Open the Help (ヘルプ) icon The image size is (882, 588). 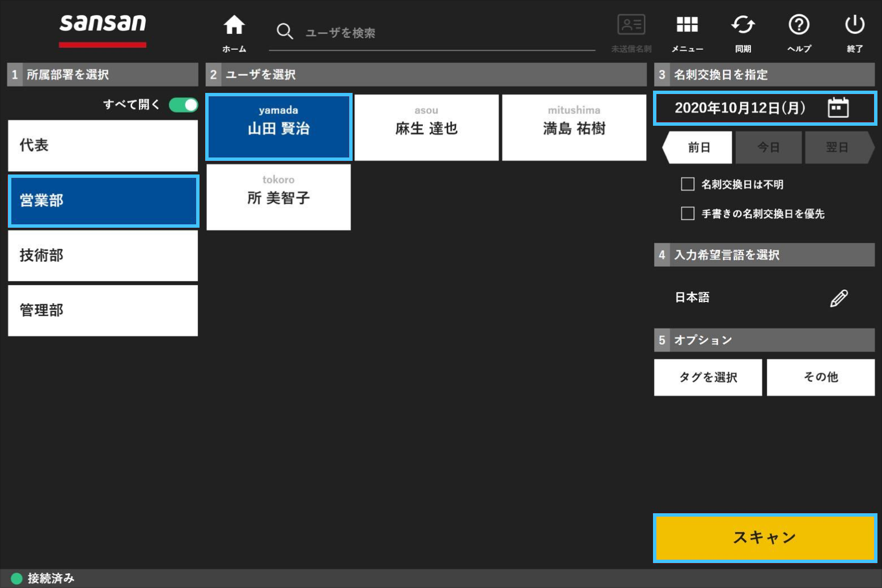pyautogui.click(x=799, y=33)
